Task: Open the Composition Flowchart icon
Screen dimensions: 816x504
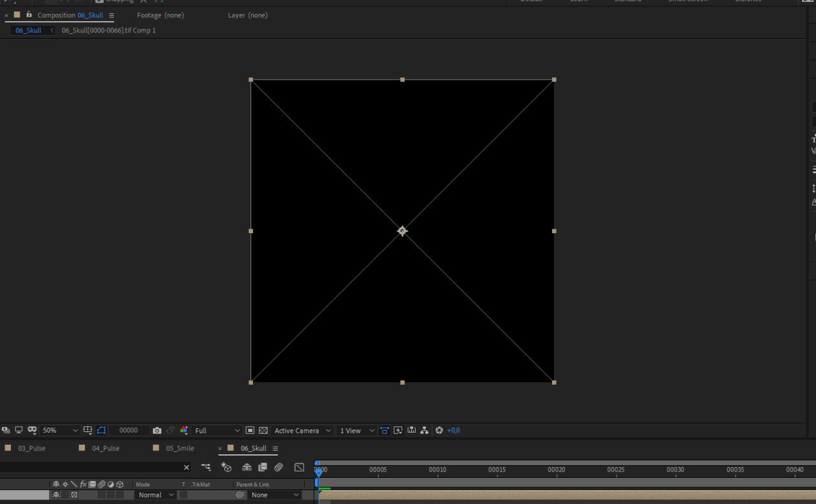Action: coord(425,431)
